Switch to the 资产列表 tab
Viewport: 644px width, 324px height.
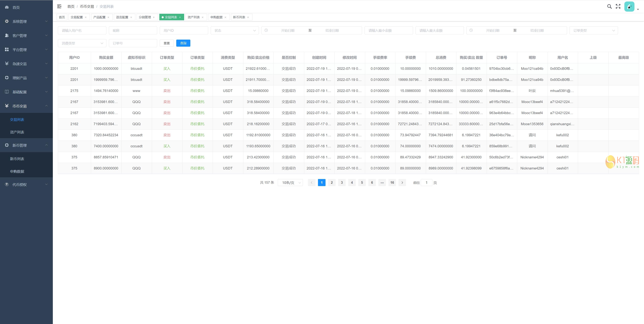click(x=194, y=17)
